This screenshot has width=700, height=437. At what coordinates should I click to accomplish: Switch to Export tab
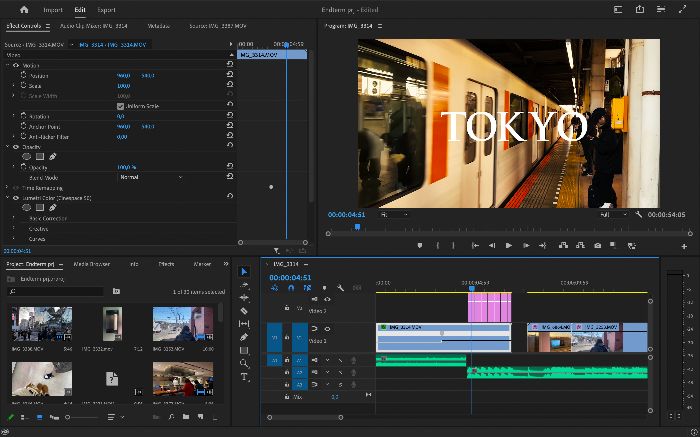point(106,10)
